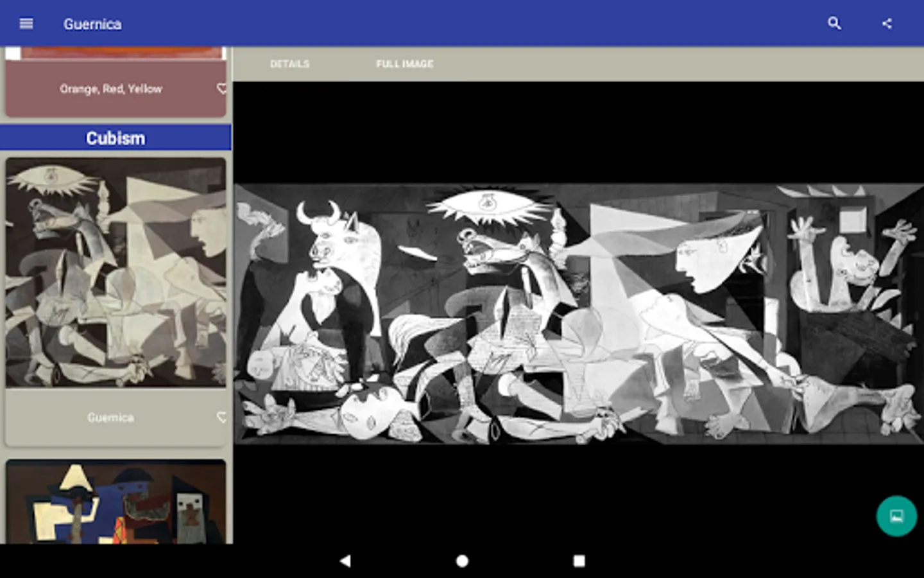Share the Guernica painting
Viewport: 924px width, 578px height.
click(x=887, y=24)
